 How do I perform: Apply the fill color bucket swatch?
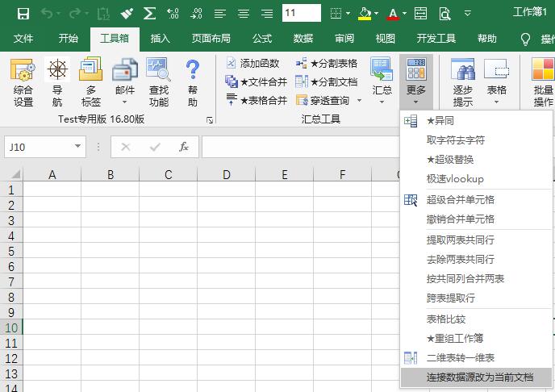coord(365,13)
